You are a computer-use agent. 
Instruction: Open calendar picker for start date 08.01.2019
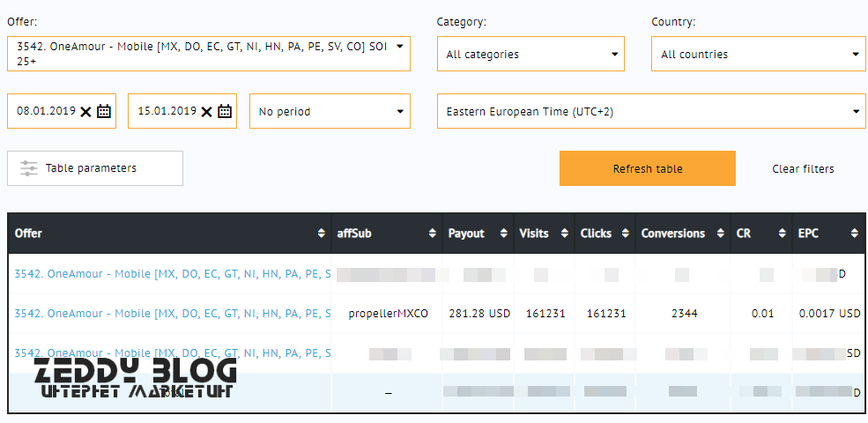click(x=104, y=111)
